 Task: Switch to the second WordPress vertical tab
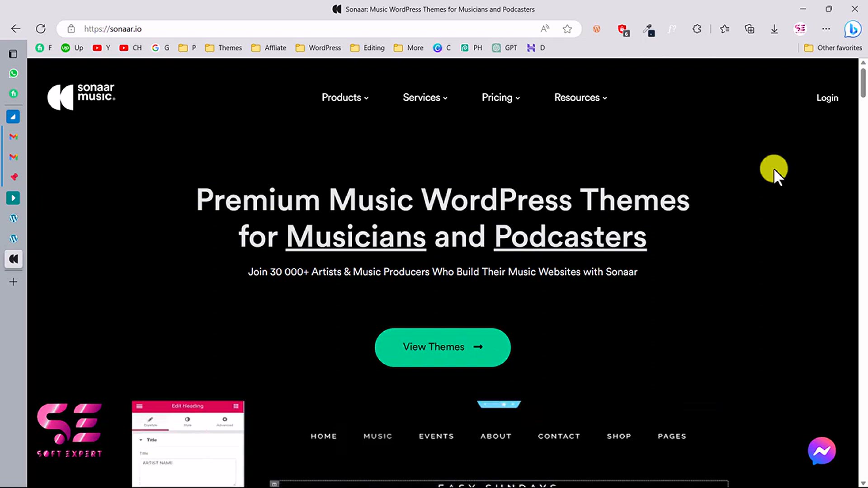click(x=14, y=239)
